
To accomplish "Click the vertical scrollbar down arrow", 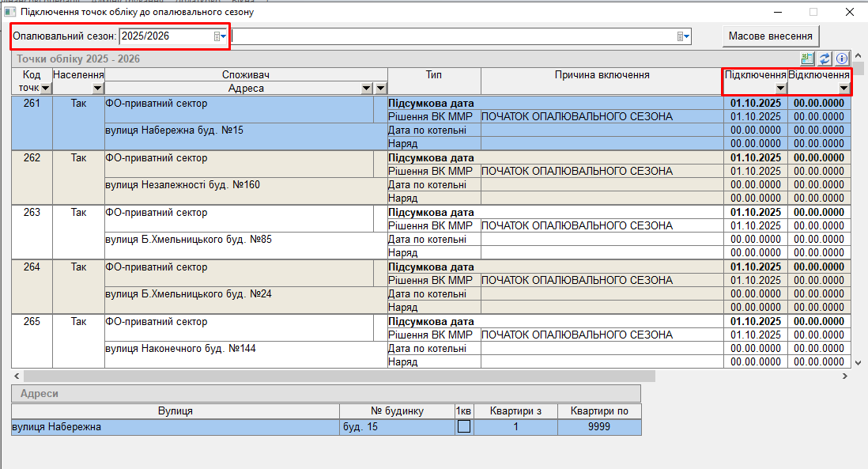I will pyautogui.click(x=859, y=362).
